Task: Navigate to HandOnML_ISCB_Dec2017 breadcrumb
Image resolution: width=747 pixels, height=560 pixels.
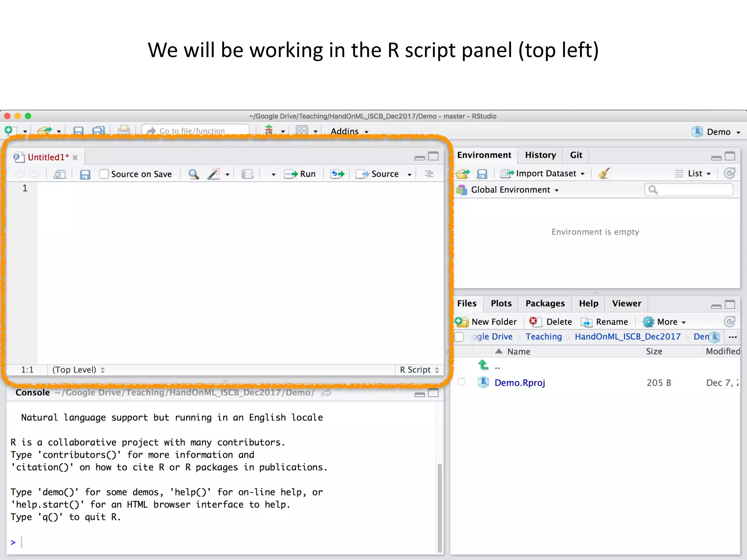Action: [x=628, y=337]
